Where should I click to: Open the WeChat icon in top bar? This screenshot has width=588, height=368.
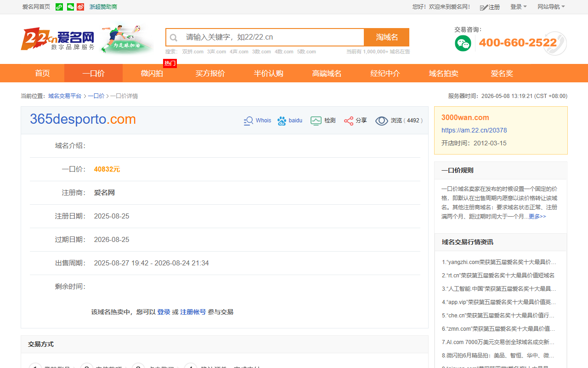pyautogui.click(x=70, y=7)
